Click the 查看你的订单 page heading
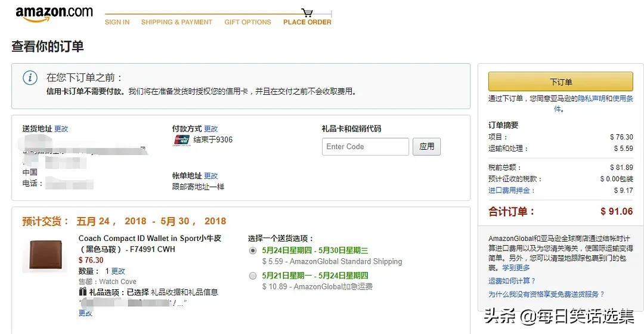Screen dimensions: 644x334 [48, 46]
